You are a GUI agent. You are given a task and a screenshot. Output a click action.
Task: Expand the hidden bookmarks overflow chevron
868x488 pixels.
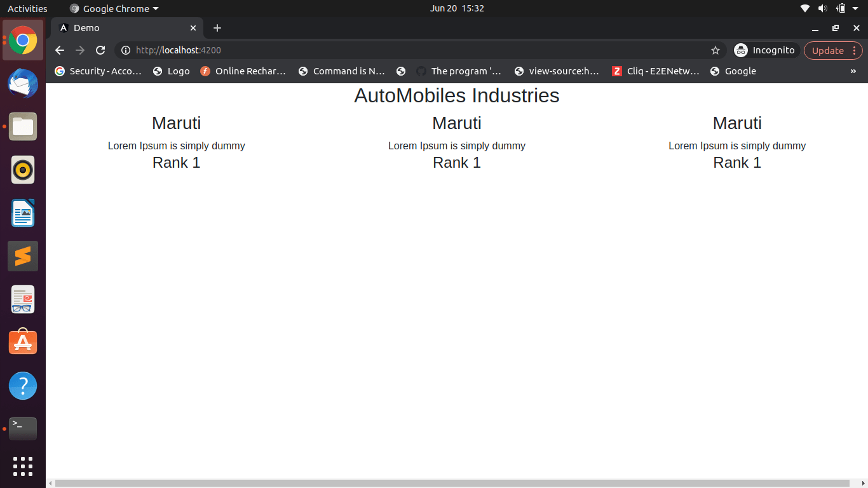853,71
